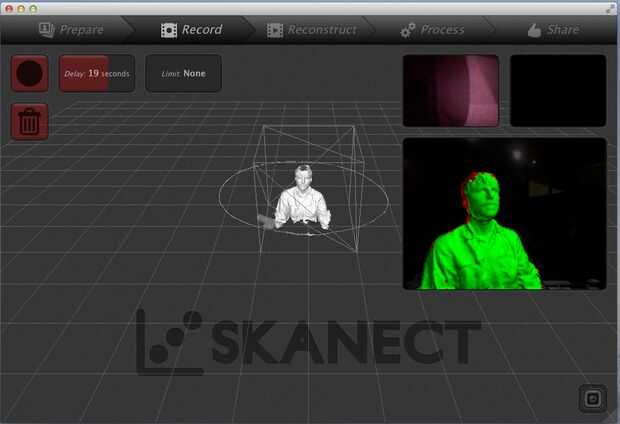620x424 pixels.
Task: Delete the scan with the trash icon
Action: (30, 122)
